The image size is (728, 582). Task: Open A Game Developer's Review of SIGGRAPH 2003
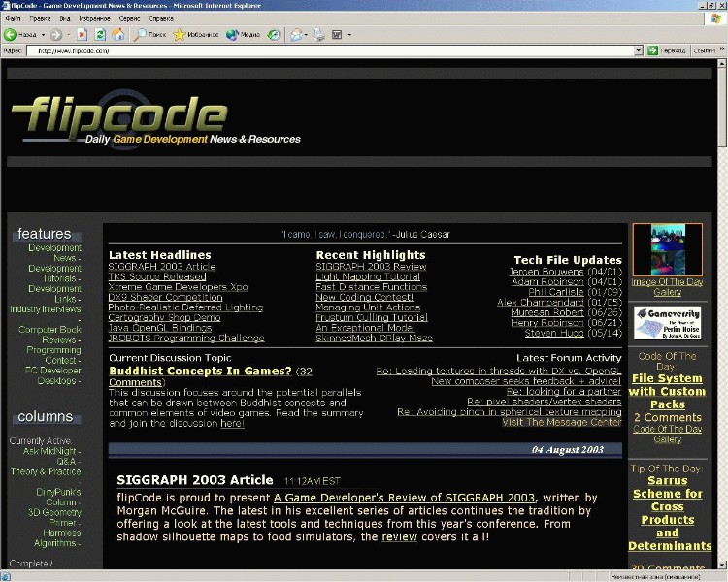tap(405, 498)
